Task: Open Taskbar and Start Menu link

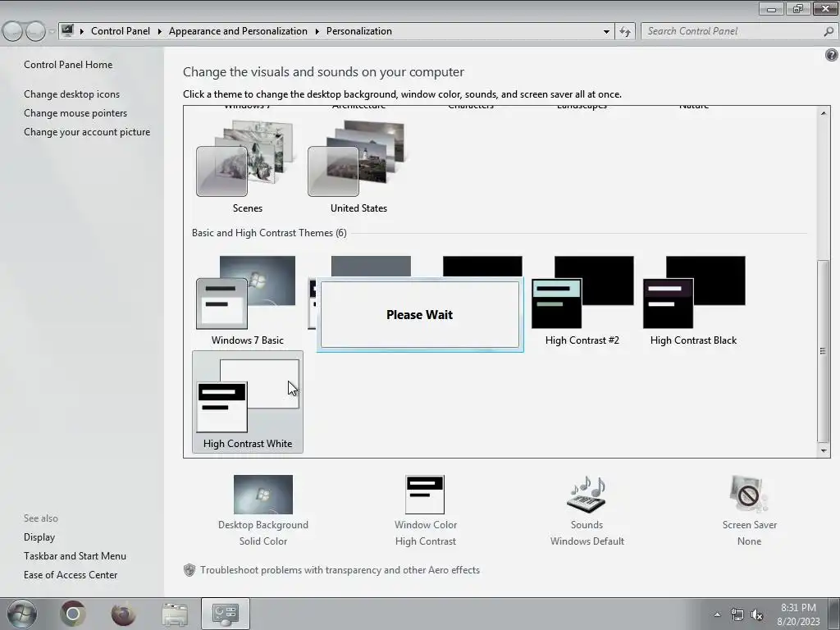Action: coord(75,556)
